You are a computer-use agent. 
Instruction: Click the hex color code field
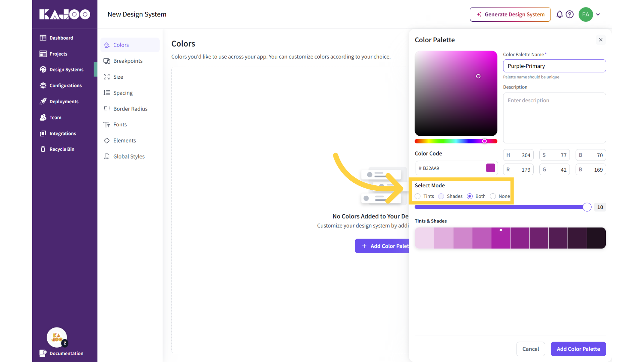[x=457, y=168]
